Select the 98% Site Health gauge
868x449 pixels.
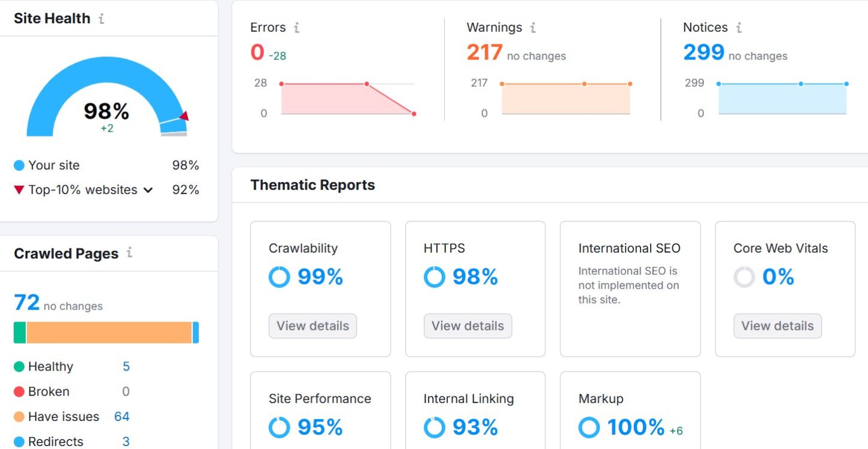(107, 97)
